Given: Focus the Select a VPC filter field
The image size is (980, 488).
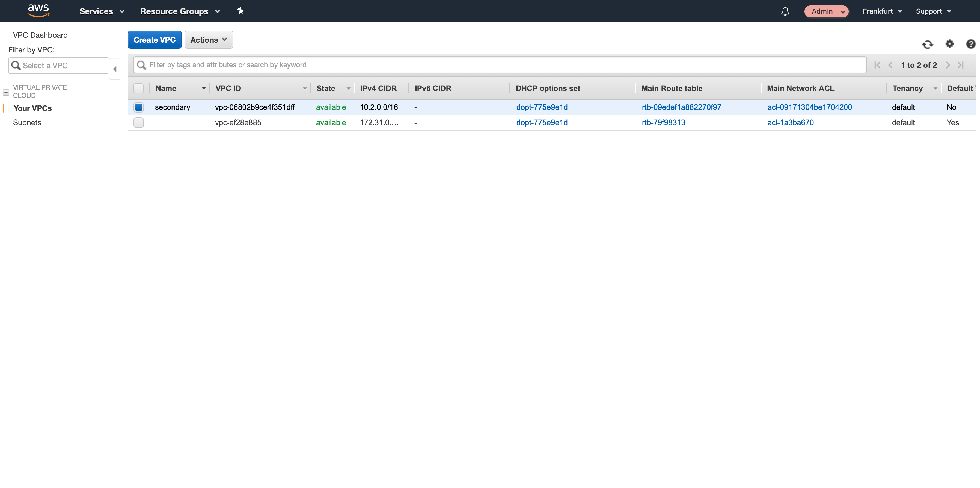Looking at the screenshot, I should pos(59,66).
